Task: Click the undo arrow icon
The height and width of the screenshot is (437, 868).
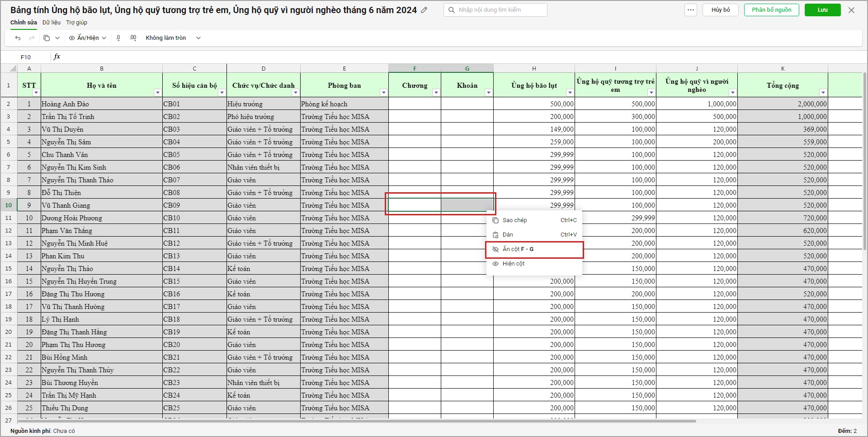Action: click(18, 38)
